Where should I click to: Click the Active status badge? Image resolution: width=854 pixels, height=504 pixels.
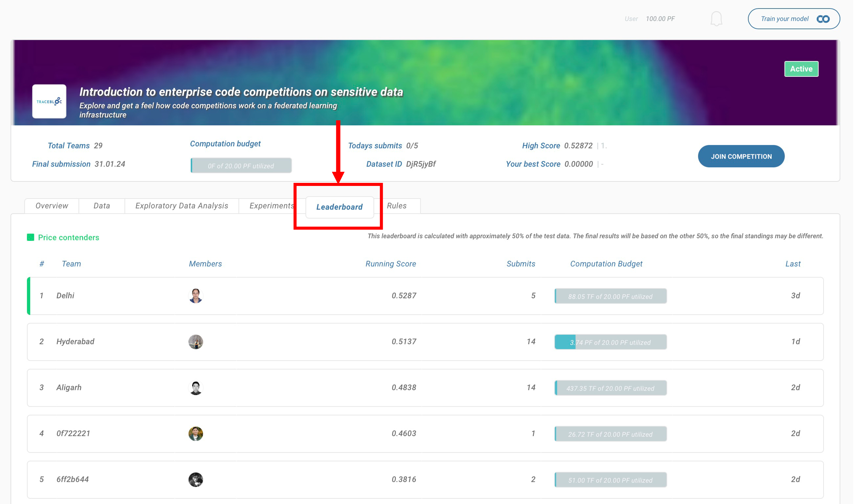coord(801,69)
